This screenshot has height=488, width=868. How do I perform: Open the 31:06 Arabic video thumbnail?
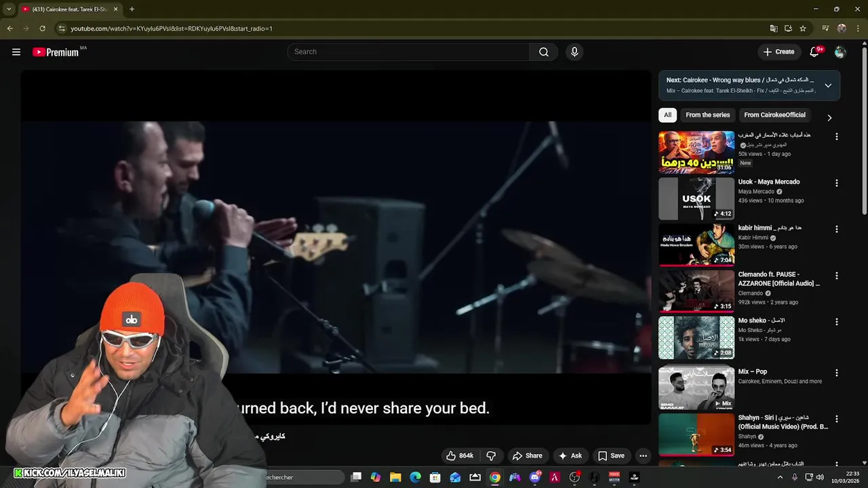(x=696, y=152)
